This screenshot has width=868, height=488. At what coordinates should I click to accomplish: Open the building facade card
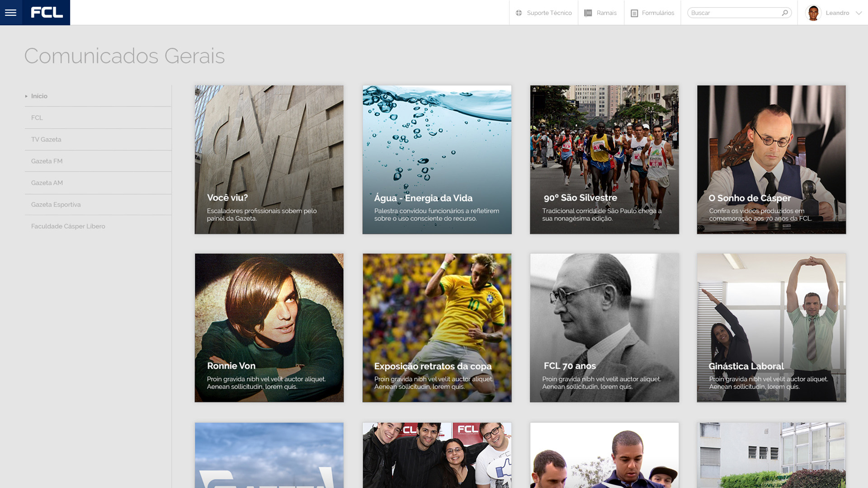coord(771,455)
